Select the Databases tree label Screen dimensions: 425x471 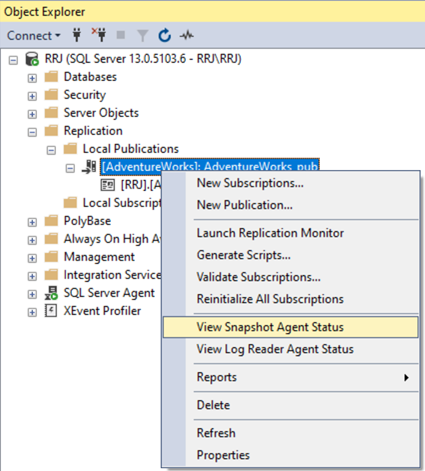[x=90, y=77]
